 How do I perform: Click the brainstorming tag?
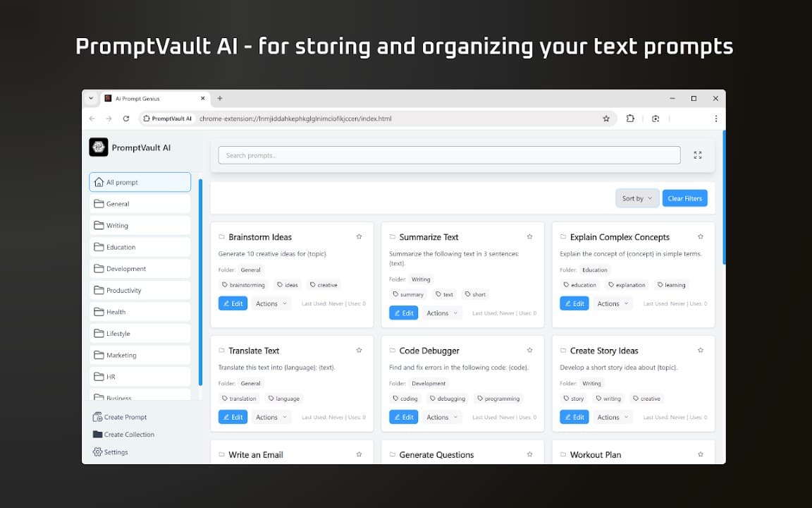[x=243, y=284]
